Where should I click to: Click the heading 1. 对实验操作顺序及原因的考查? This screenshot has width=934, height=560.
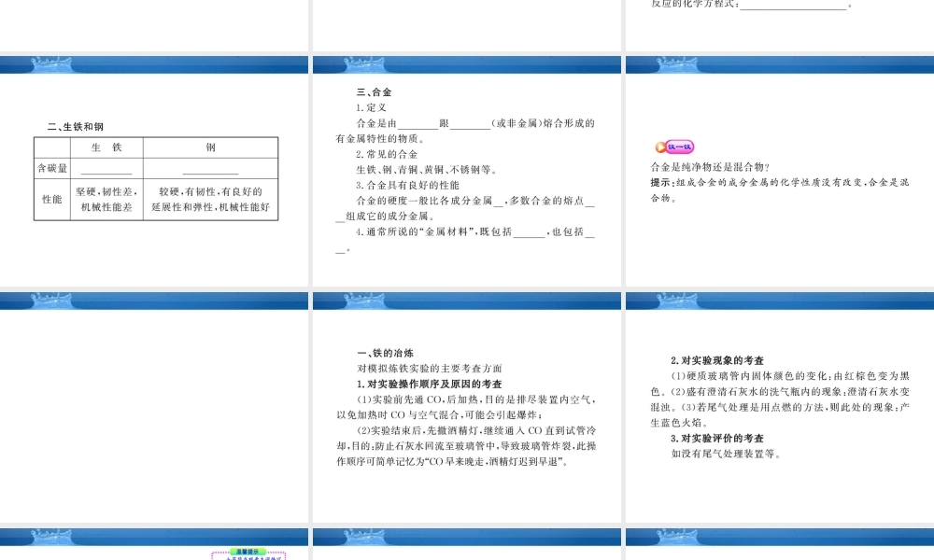[x=429, y=384]
